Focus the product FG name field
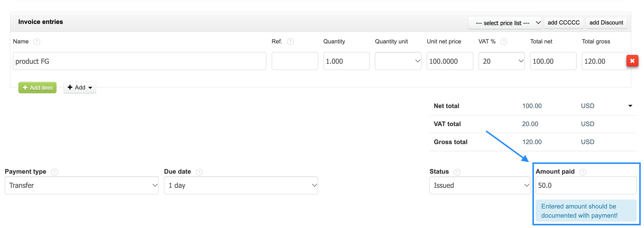644x228 pixels. tap(140, 61)
